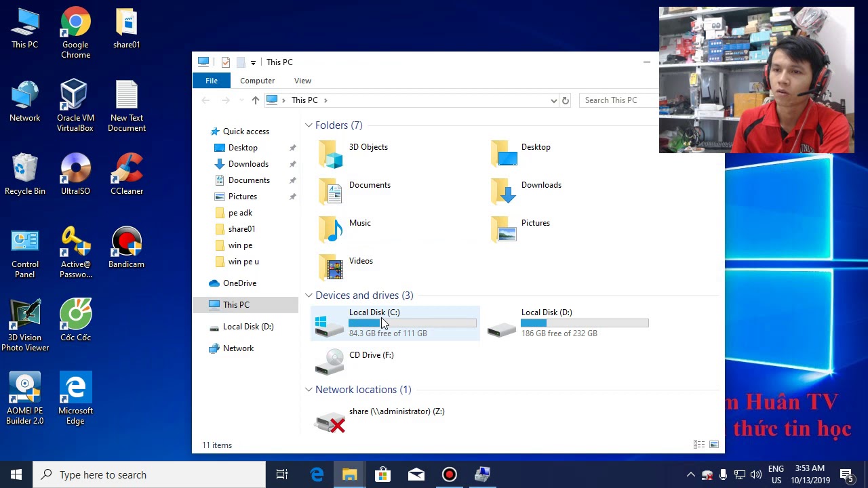The width and height of the screenshot is (868, 488).
Task: Click the taskbar search box
Action: pos(149,474)
